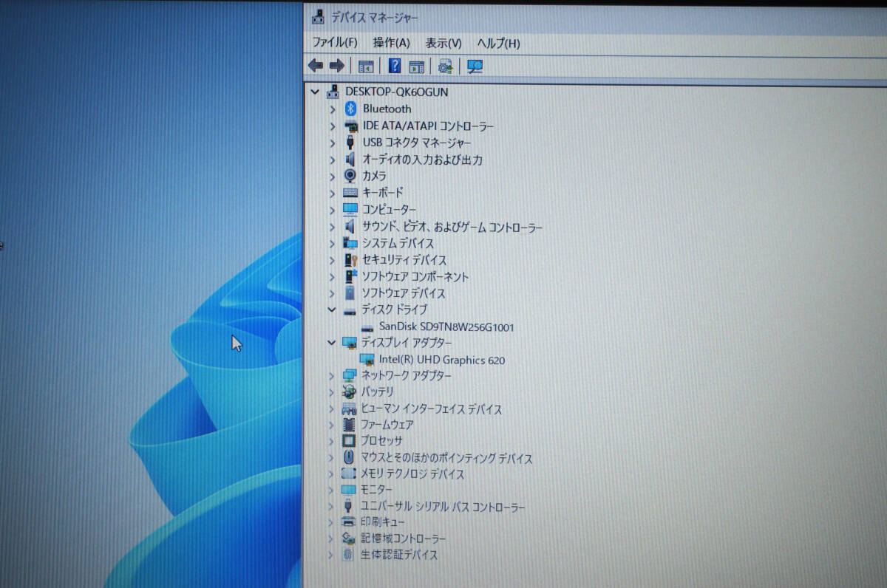Click the ネットワーク アダプター icon
The height and width of the screenshot is (588, 887).
pyautogui.click(x=350, y=375)
